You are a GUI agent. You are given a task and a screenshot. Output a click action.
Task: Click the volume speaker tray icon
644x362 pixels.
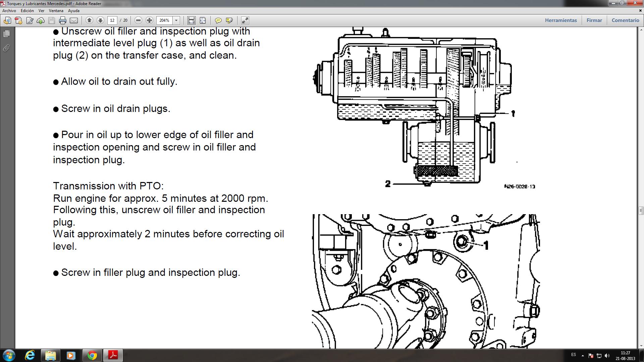[x=607, y=356]
